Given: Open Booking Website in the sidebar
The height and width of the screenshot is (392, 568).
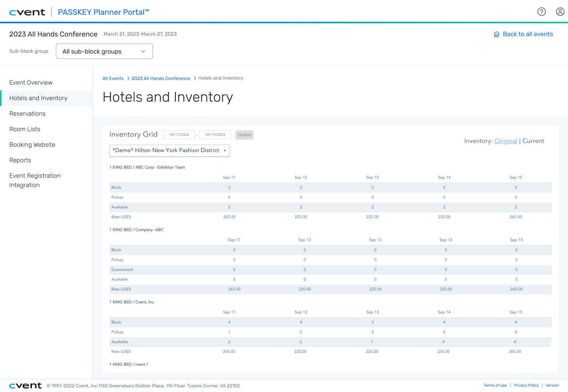Looking at the screenshot, I should [x=32, y=145].
